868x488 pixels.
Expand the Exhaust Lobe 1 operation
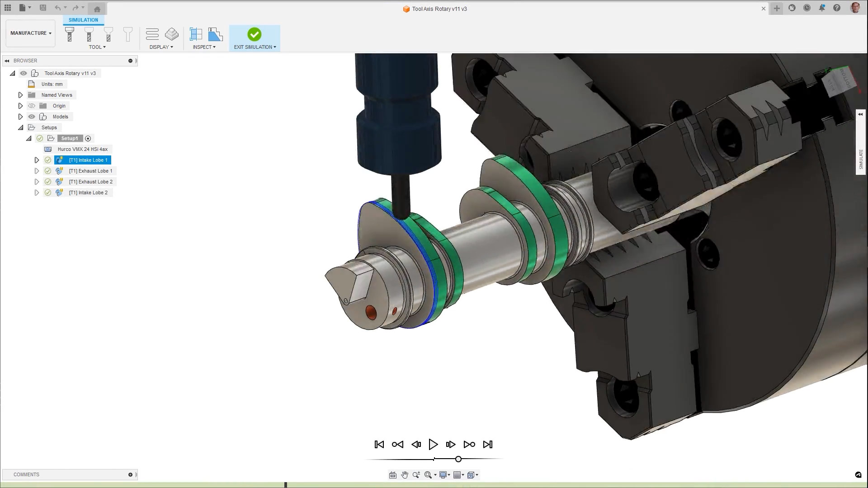pos(37,171)
